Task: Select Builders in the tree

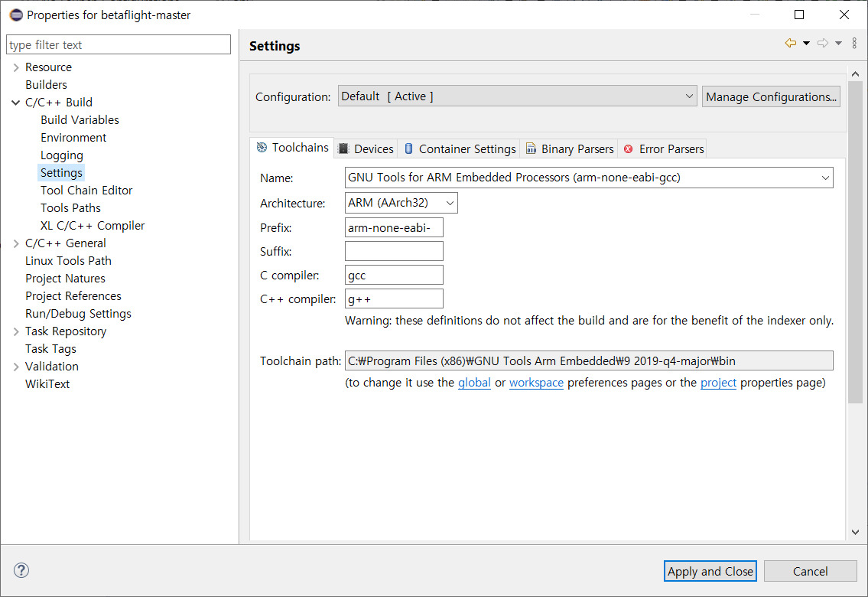Action: tap(46, 85)
